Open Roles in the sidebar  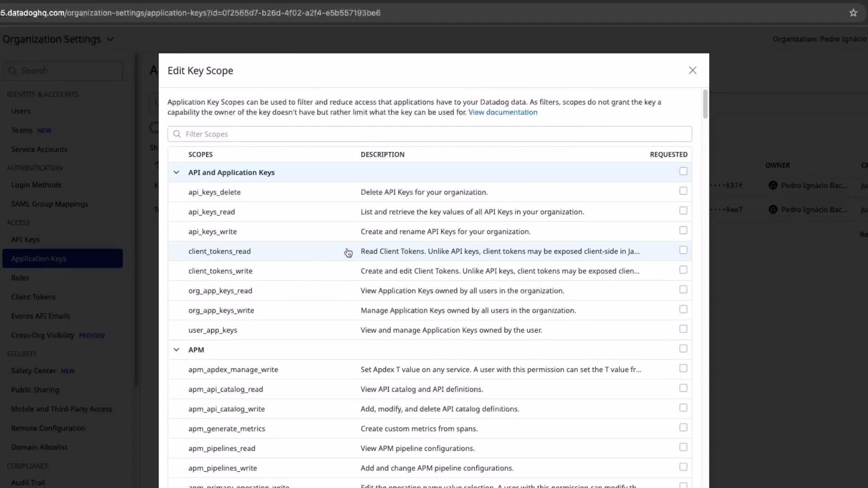[20, 278]
